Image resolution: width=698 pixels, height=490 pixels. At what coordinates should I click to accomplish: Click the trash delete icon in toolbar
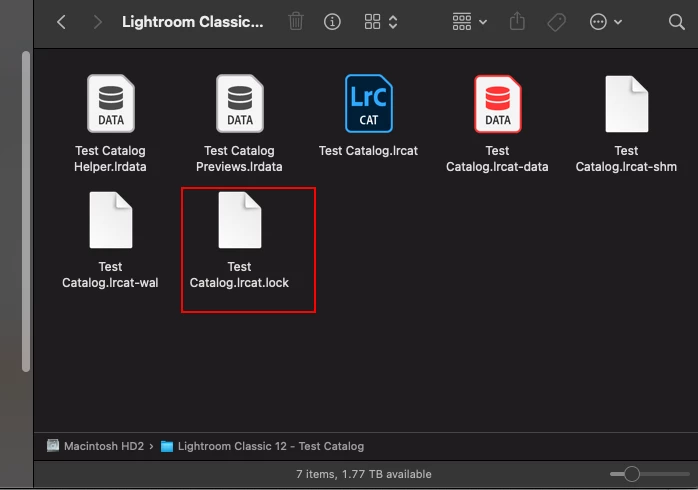(x=296, y=21)
